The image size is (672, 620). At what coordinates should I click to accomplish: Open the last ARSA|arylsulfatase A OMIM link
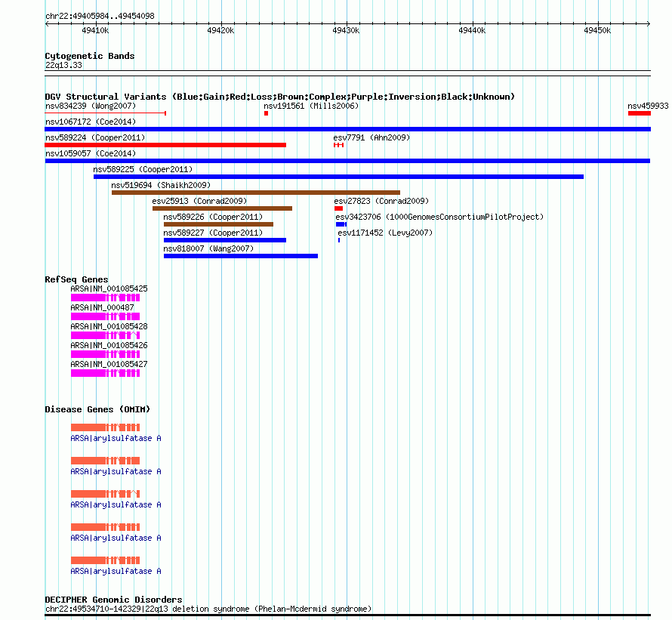(x=116, y=571)
